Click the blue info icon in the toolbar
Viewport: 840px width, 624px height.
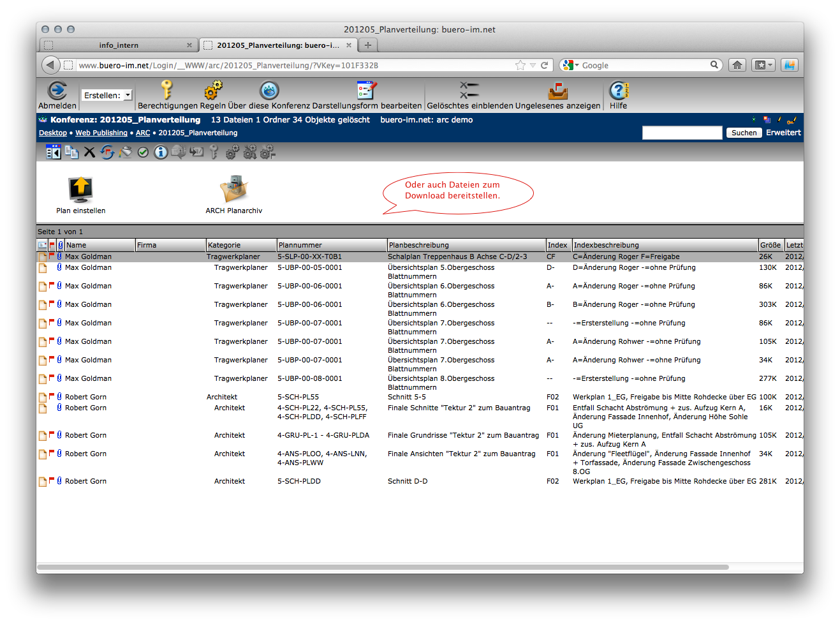161,152
